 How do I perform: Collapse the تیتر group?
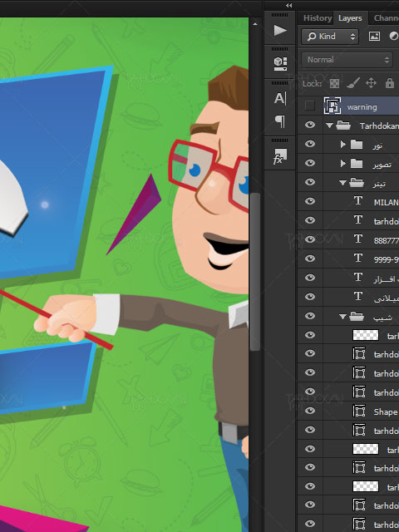pos(342,183)
